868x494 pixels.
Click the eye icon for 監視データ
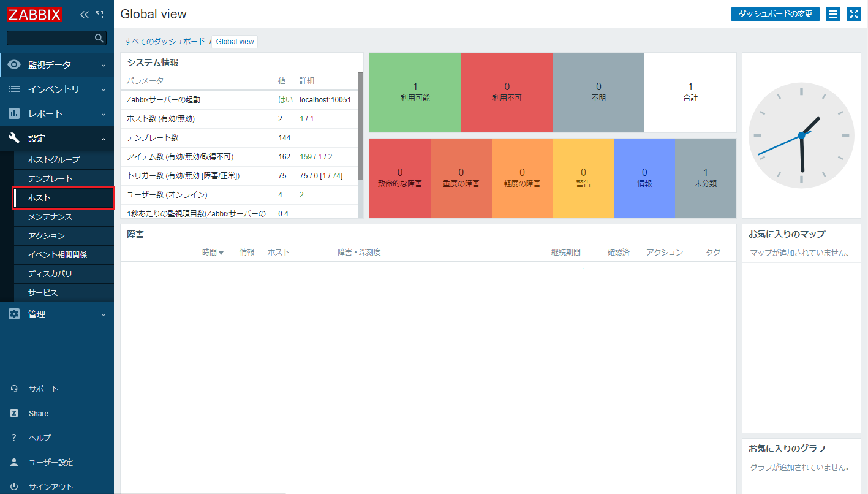(x=14, y=64)
